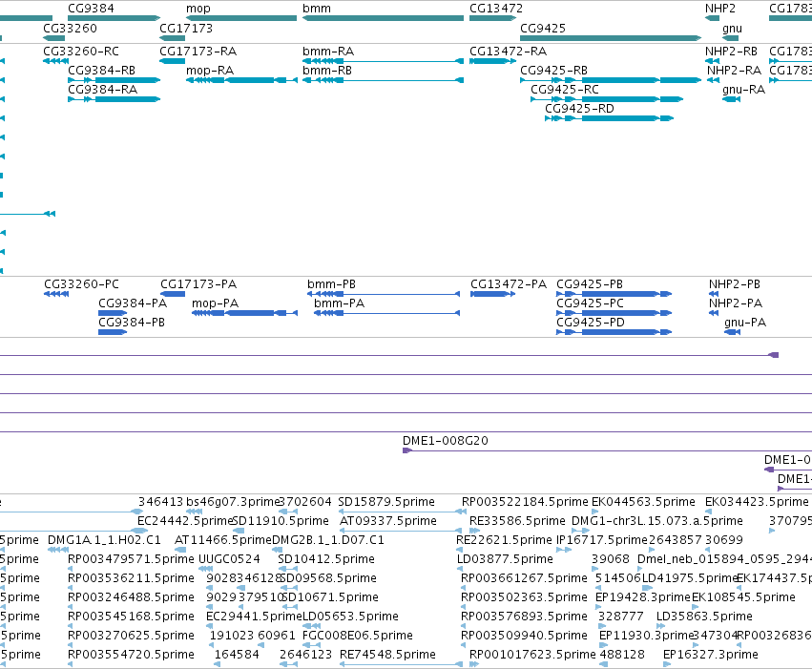Select the bmm gene bar
The image size is (812, 669).
coord(383,18)
